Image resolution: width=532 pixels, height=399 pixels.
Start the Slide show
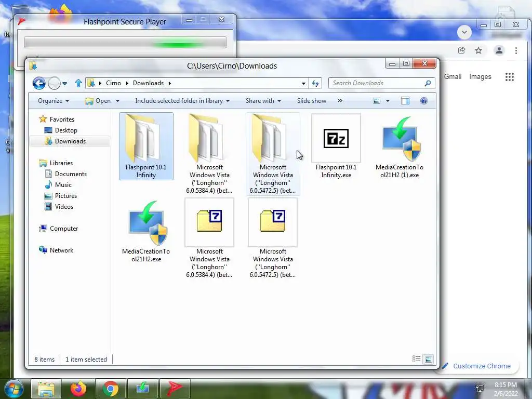[x=312, y=101]
